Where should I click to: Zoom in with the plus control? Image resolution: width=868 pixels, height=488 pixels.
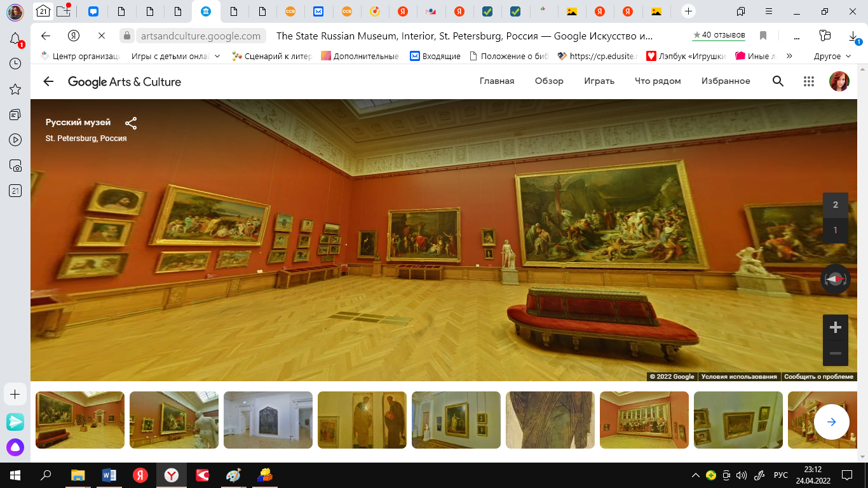pyautogui.click(x=836, y=328)
